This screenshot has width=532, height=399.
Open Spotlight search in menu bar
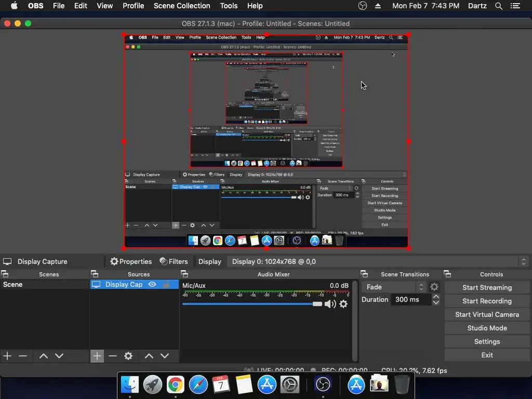498,6
